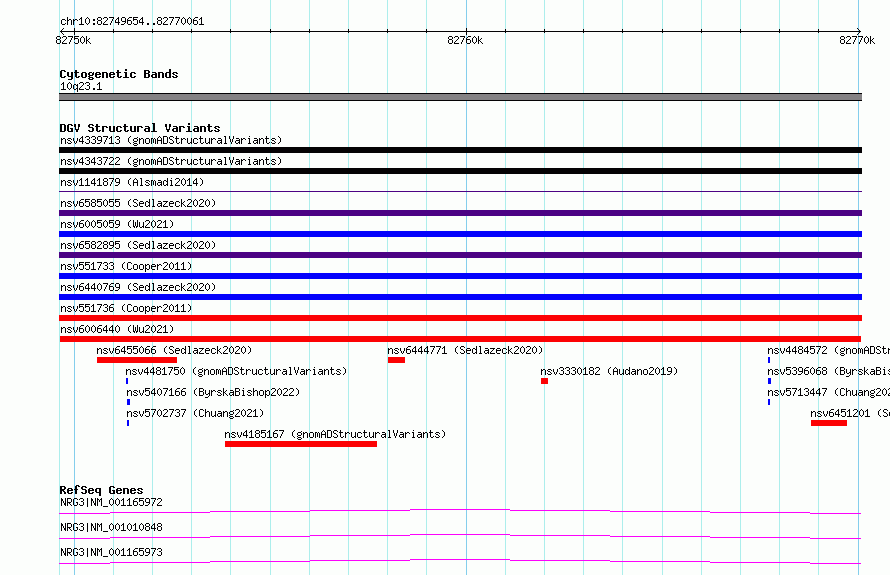Image resolution: width=890 pixels, height=575 pixels.
Task: Click the blue tick under nsv5702737
Action: coord(128,423)
